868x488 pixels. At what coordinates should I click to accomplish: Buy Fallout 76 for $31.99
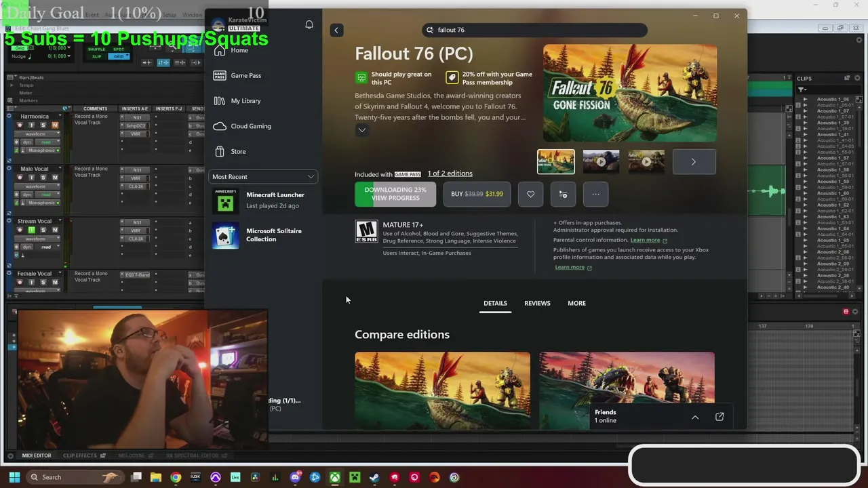click(x=477, y=194)
